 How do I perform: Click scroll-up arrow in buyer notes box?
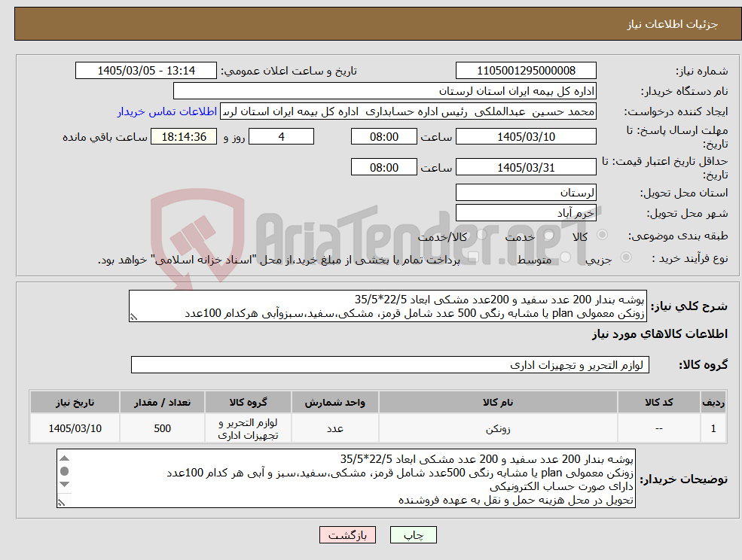(x=64, y=458)
